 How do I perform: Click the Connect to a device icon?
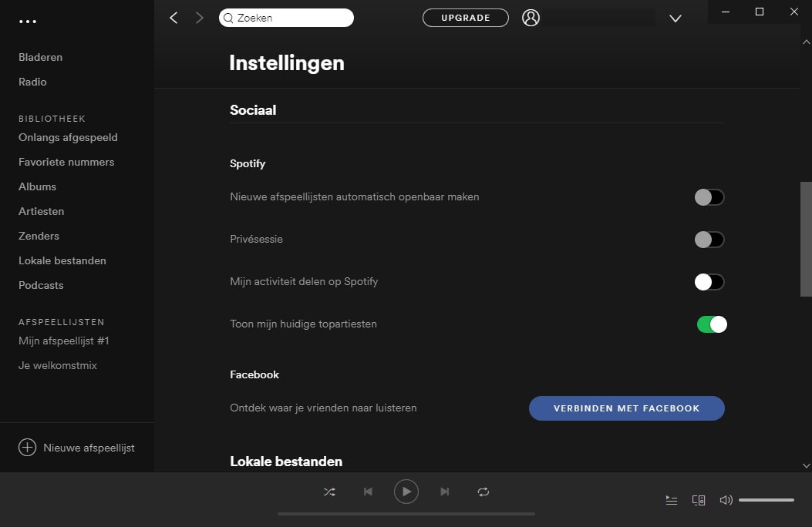point(698,499)
